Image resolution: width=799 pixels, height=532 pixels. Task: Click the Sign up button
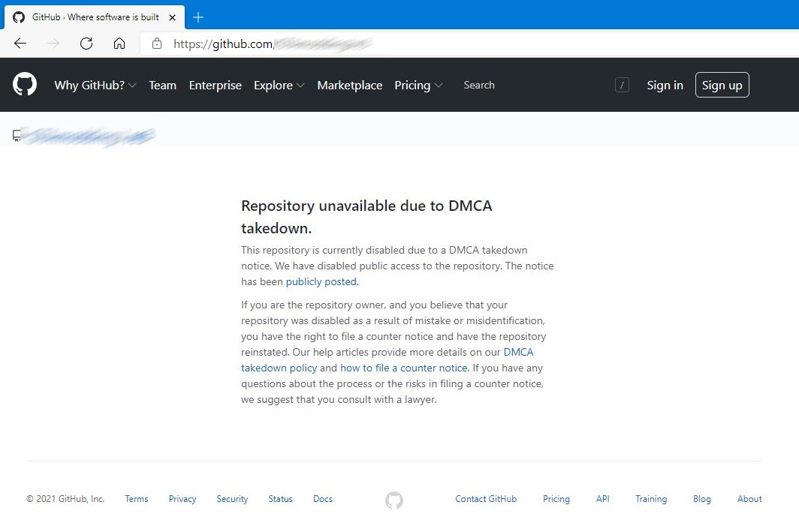click(x=722, y=86)
